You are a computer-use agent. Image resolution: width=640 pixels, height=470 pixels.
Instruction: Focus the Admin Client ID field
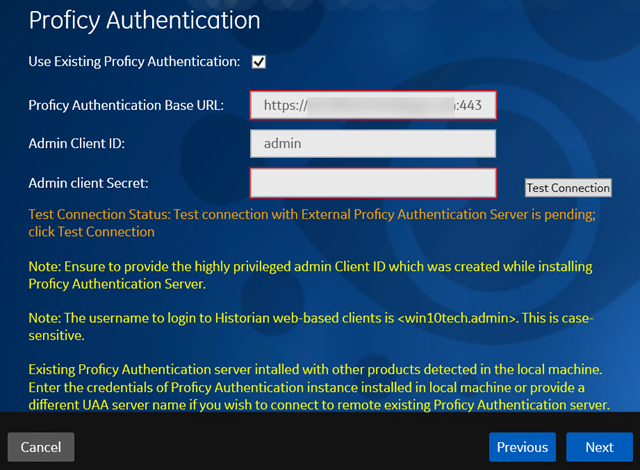[x=373, y=144]
